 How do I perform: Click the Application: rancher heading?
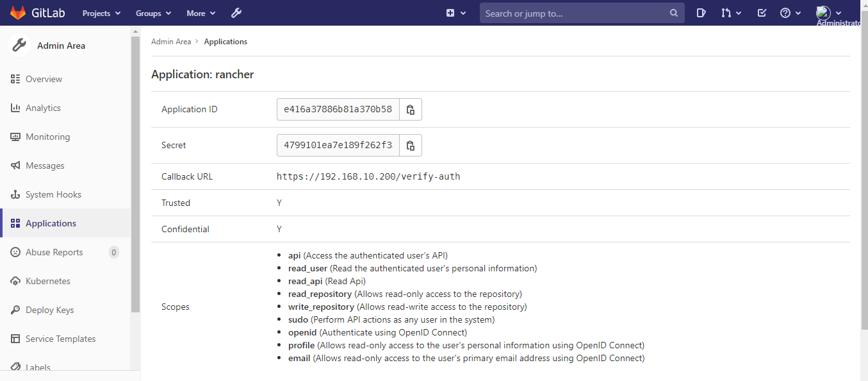pyautogui.click(x=202, y=74)
